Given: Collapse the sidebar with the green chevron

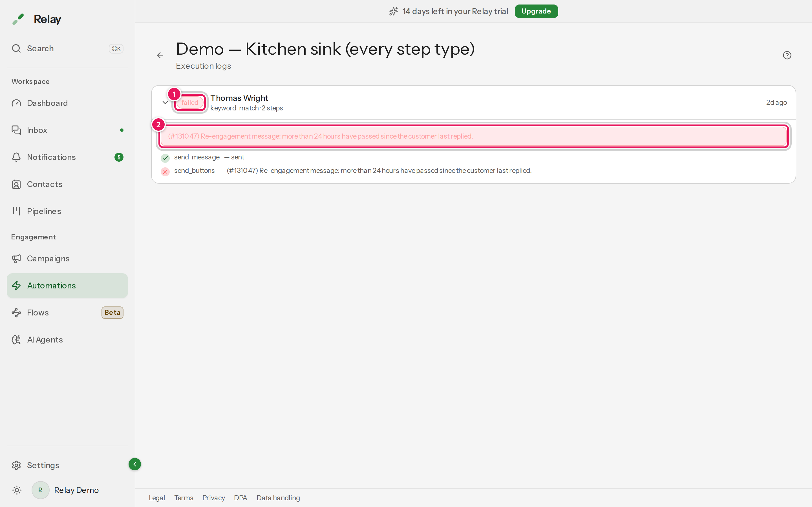Looking at the screenshot, I should pyautogui.click(x=134, y=464).
